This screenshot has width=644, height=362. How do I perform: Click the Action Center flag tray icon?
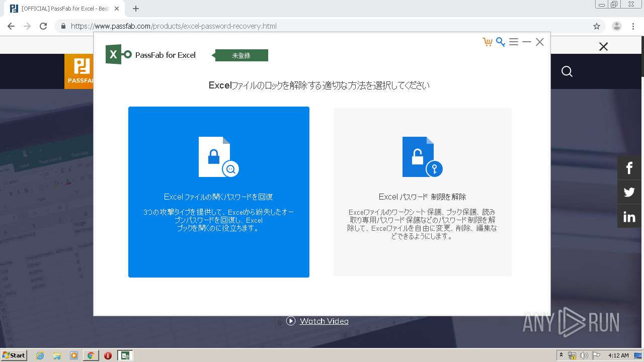click(596, 355)
